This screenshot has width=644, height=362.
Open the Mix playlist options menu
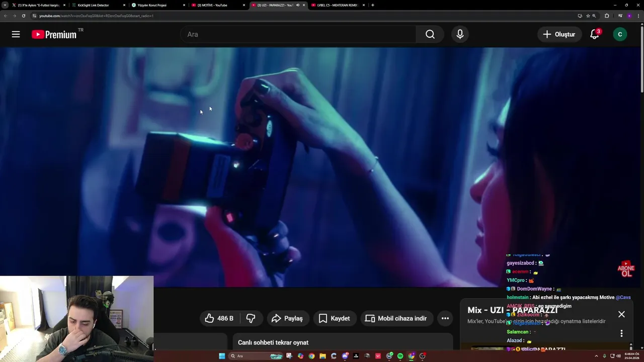(x=621, y=333)
